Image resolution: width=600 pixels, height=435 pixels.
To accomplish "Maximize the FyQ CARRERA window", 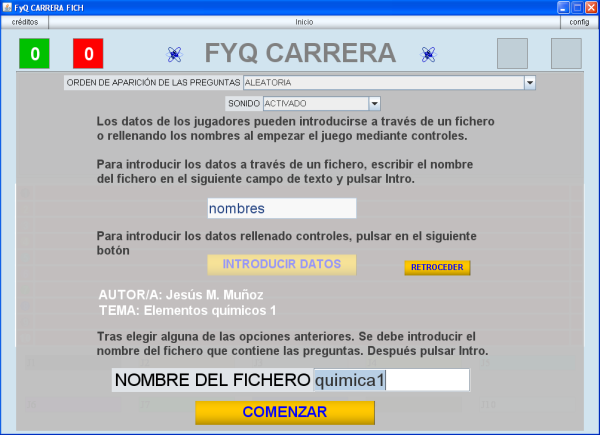I will tap(576, 7).
